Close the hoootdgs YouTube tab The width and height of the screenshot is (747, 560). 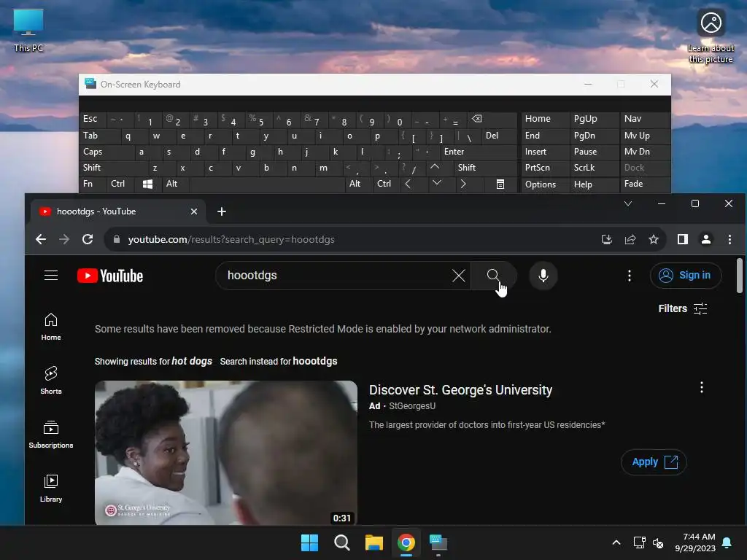pyautogui.click(x=194, y=211)
